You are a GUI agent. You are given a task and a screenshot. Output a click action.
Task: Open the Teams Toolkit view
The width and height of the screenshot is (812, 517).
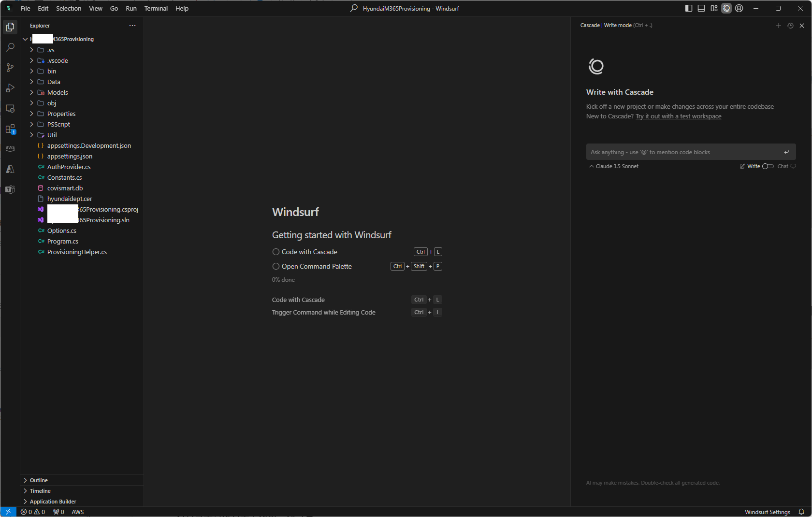[10, 189]
